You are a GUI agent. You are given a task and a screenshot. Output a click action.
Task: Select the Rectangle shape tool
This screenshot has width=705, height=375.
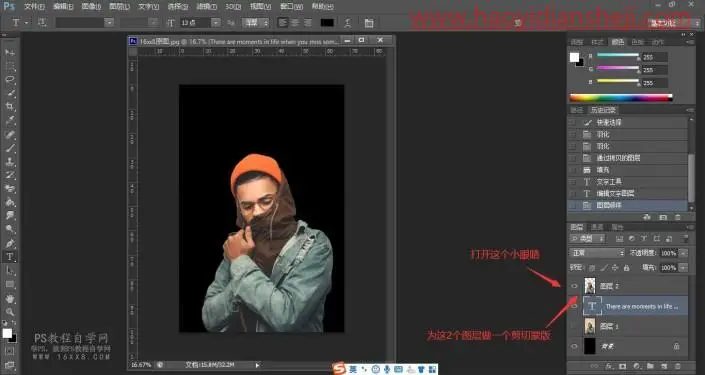pyautogui.click(x=10, y=284)
